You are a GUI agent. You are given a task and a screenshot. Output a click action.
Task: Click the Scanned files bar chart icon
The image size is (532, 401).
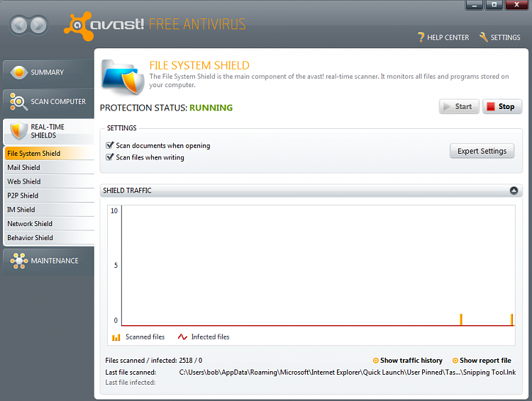coord(116,337)
